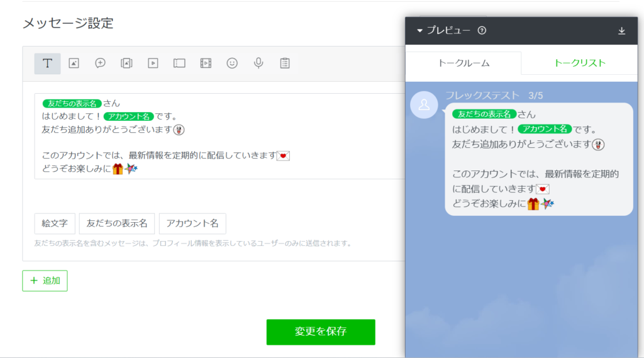Image resolution: width=644 pixels, height=358 pixels.
Task: Switch to the トークルーム tab
Action: click(464, 63)
